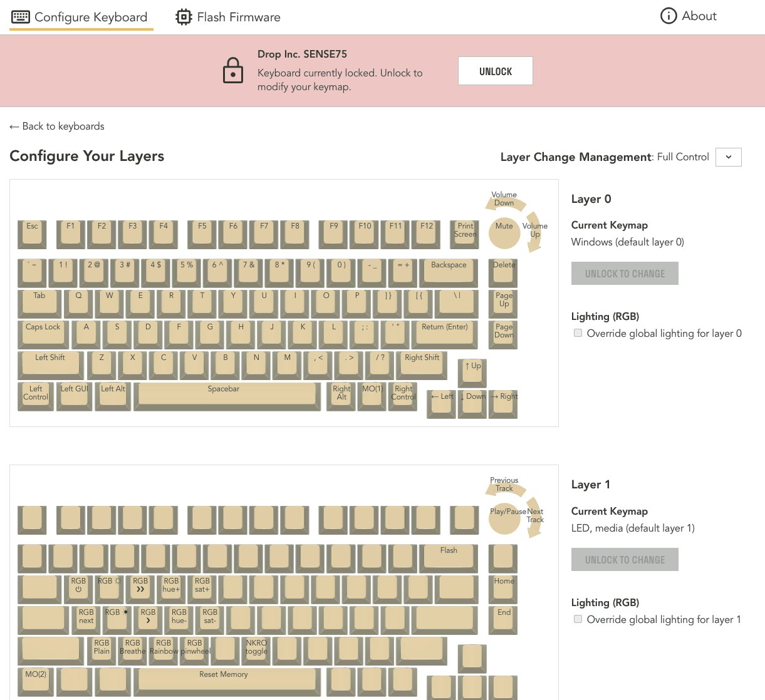
Task: Go back to keyboards list
Action: (57, 126)
